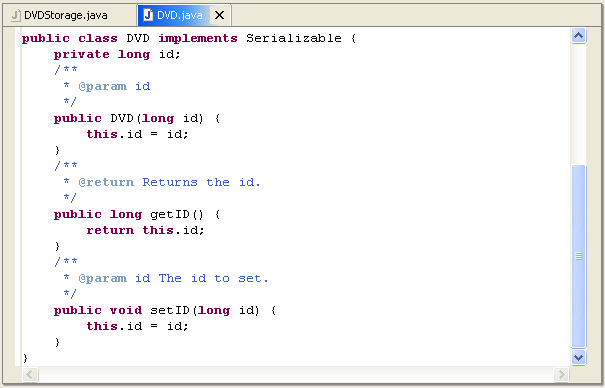Place cursor on the Serializable class declaration line
This screenshot has height=388, width=605.
click(x=189, y=39)
